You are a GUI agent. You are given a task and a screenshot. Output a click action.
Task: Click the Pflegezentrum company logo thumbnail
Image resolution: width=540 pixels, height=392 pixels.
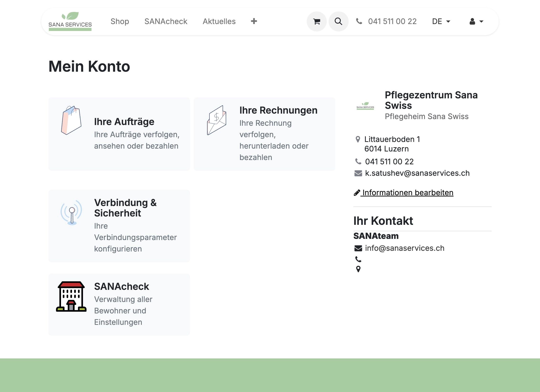pos(365,106)
